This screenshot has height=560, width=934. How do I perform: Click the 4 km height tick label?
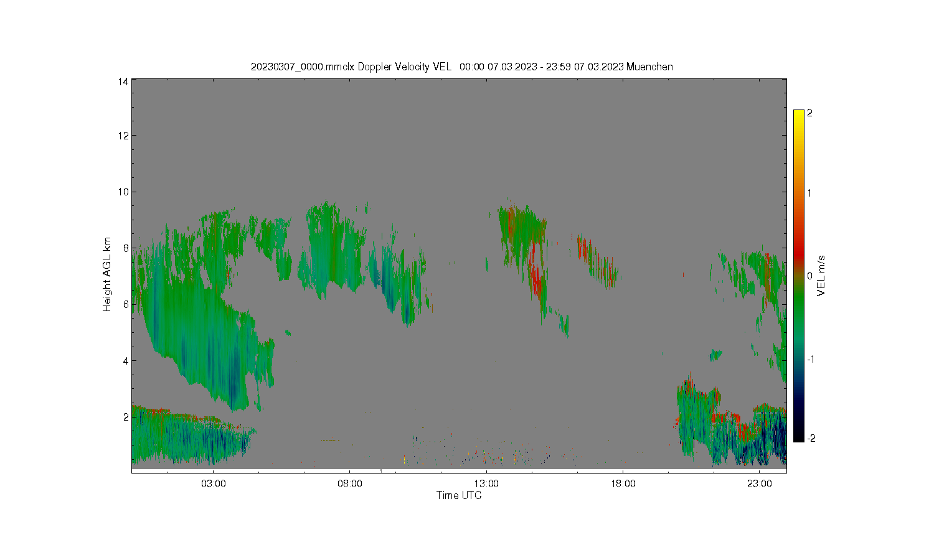(126, 360)
